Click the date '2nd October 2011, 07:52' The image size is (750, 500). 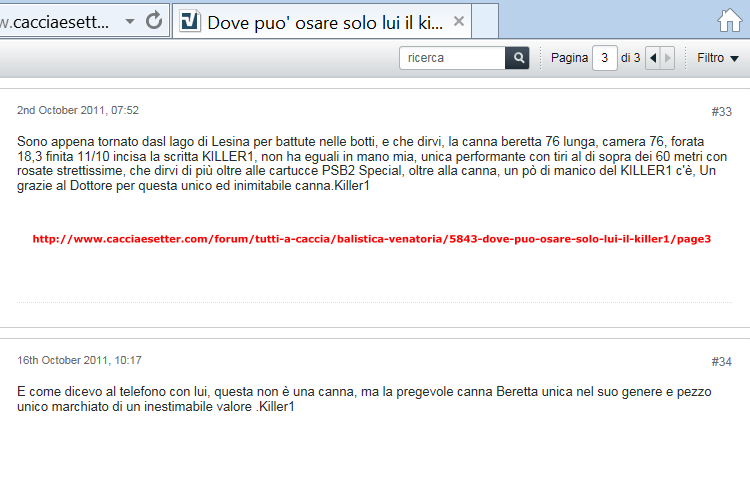78,110
